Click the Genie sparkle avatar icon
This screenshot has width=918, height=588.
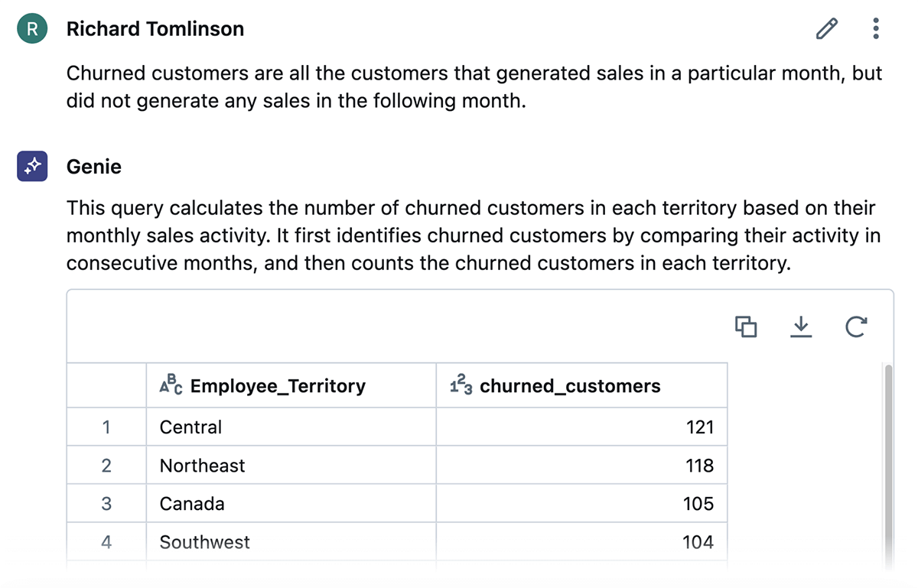[x=32, y=166]
